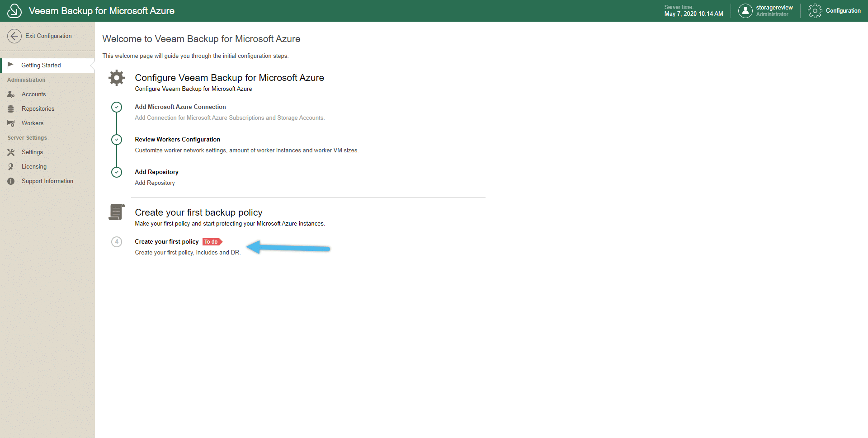This screenshot has width=868, height=438.
Task: Click the red To do tag
Action: [x=212, y=242]
